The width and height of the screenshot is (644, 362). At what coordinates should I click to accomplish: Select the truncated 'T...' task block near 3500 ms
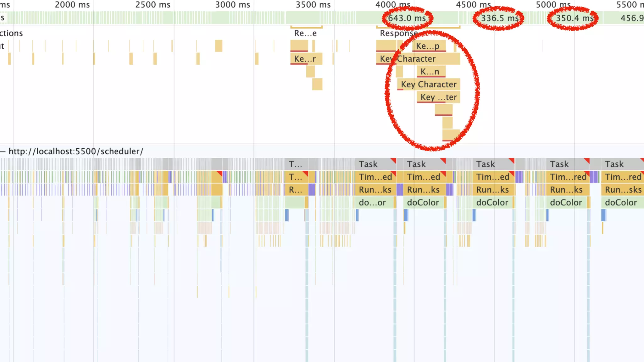(x=296, y=164)
